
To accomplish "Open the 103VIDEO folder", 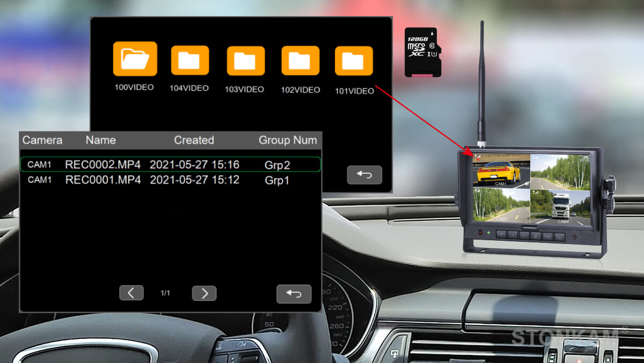I will [x=245, y=61].
